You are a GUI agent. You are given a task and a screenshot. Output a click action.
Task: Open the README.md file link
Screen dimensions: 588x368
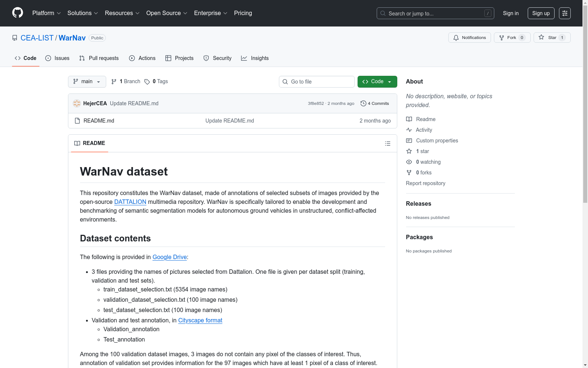tap(99, 121)
